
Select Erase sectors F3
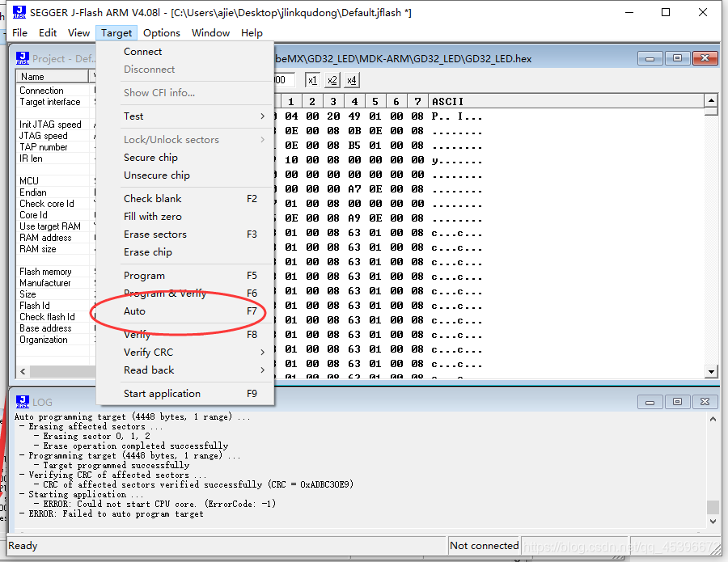[184, 235]
